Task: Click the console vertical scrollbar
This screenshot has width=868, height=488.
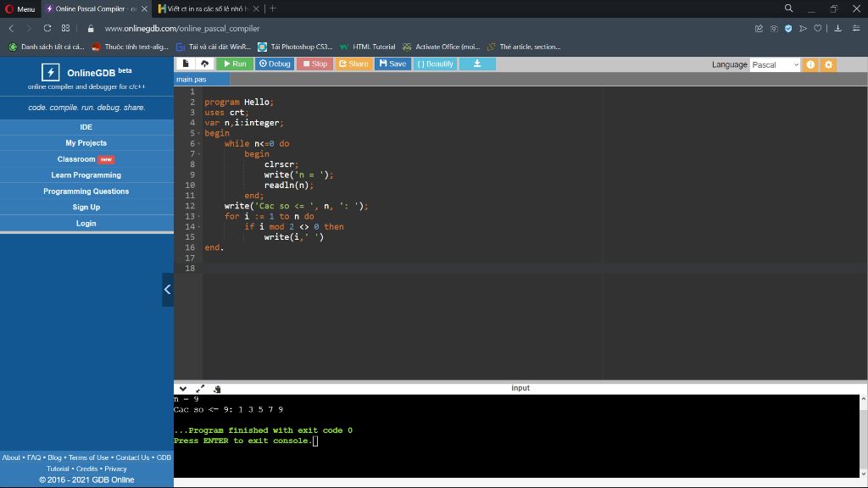Action: (864, 436)
